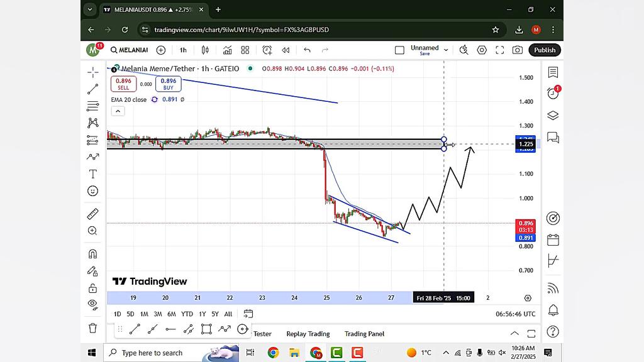Image resolution: width=644 pixels, height=362 pixels.
Task: Set chart range to YTD
Action: pyautogui.click(x=187, y=314)
